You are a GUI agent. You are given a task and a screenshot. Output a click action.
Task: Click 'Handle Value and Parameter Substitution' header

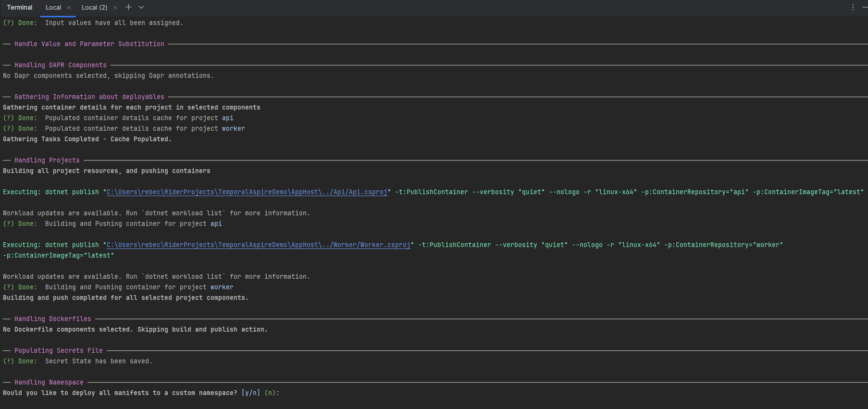tap(89, 44)
